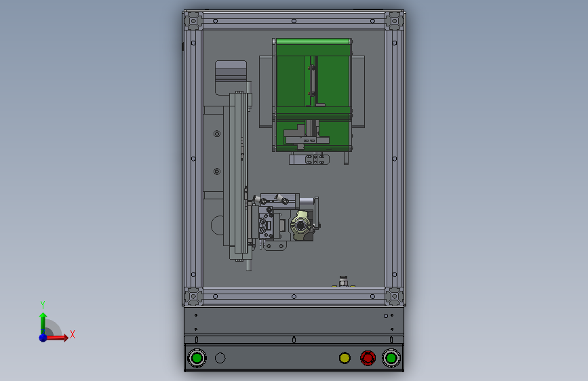Select the small fitting near the bottom frame rail
The width and height of the screenshot is (588, 381).
coord(343,281)
